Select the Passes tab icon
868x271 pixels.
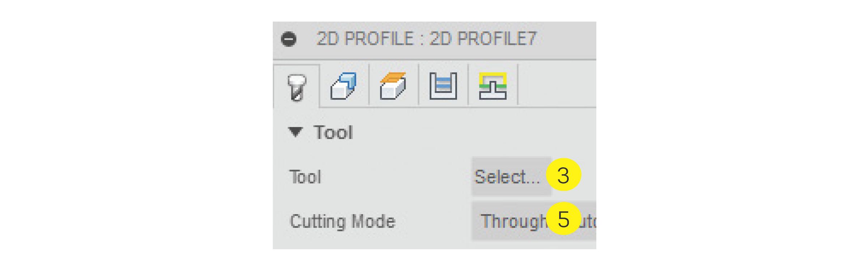pos(443,86)
